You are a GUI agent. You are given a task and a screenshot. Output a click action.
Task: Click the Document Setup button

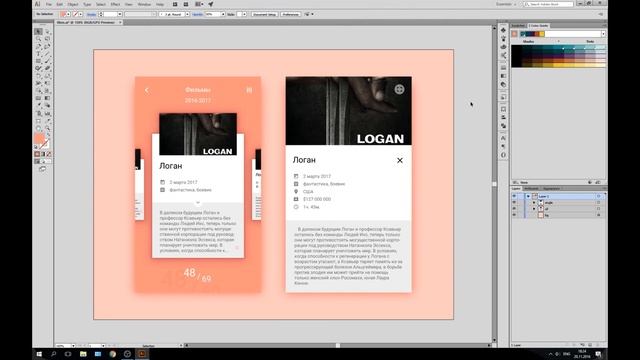click(x=264, y=14)
